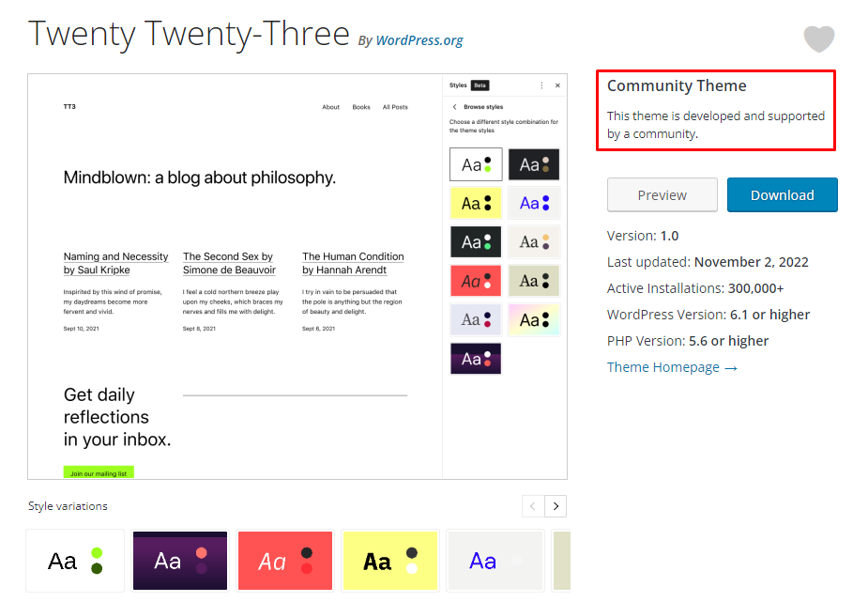868x602 pixels.
Task: Open the Theme Homepage link
Action: 664,366
